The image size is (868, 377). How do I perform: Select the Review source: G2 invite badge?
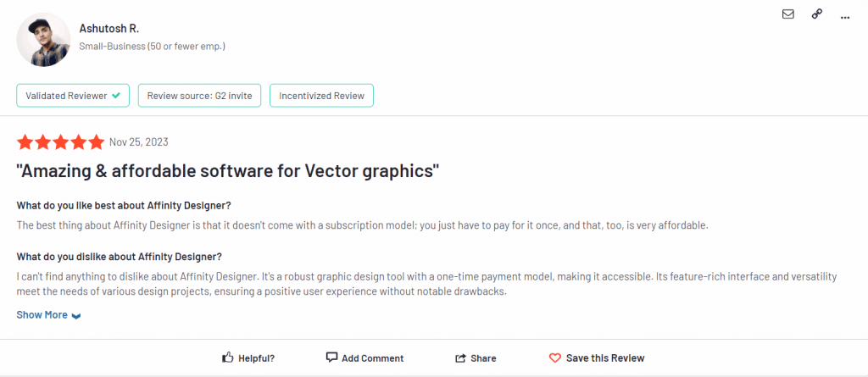pos(199,96)
